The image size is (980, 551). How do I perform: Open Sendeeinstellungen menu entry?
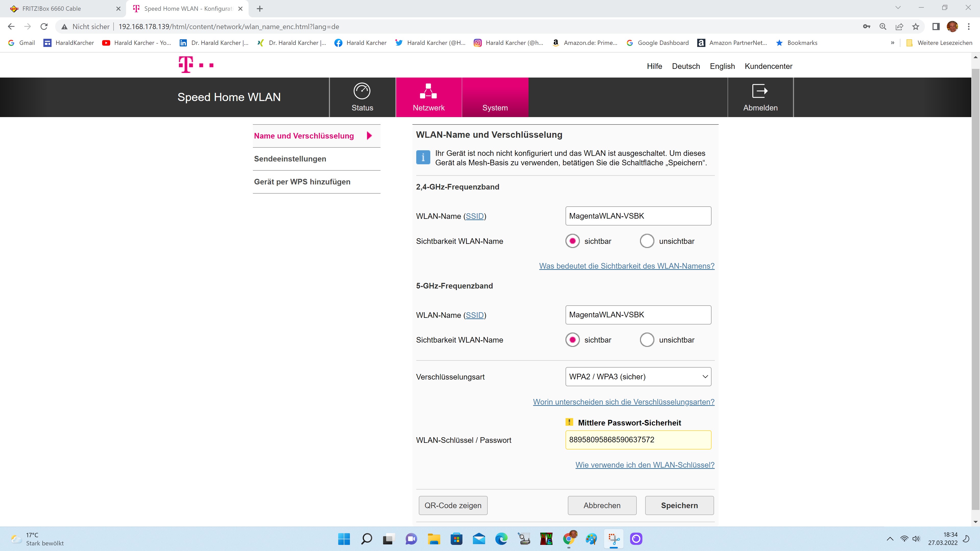290,159
